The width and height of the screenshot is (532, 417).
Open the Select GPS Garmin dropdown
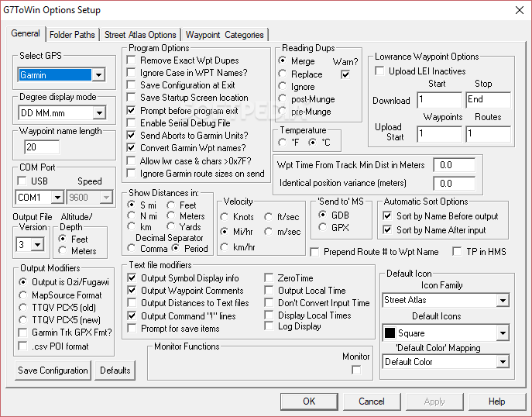98,75
